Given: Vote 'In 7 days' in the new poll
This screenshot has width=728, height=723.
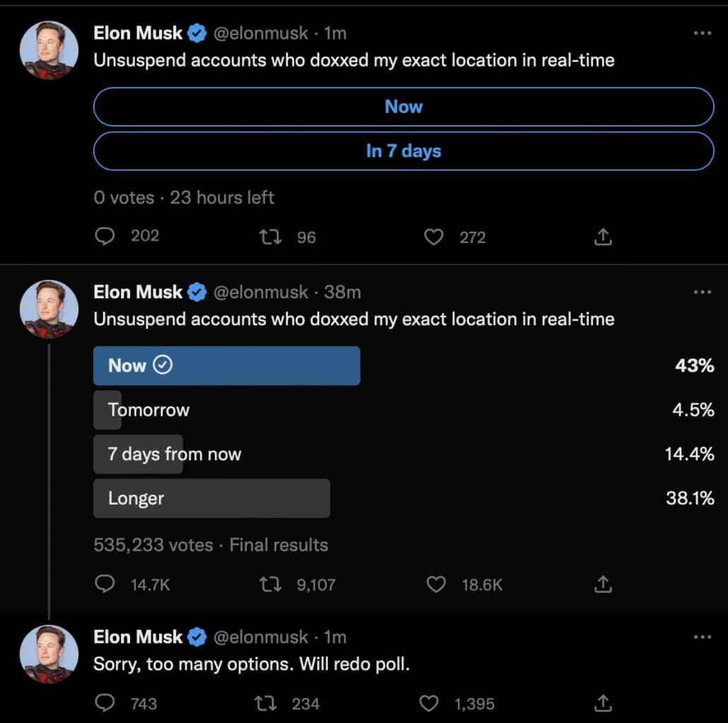Looking at the screenshot, I should [404, 151].
